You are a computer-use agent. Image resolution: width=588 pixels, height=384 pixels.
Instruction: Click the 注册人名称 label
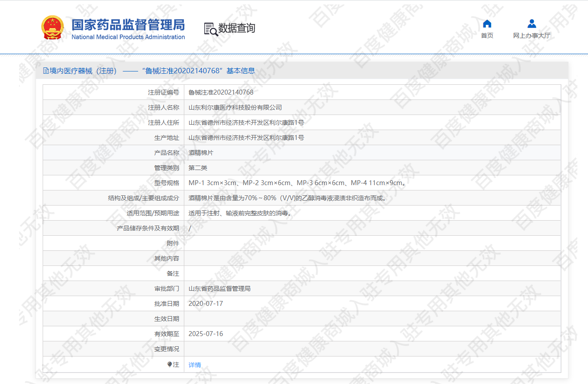(x=163, y=107)
